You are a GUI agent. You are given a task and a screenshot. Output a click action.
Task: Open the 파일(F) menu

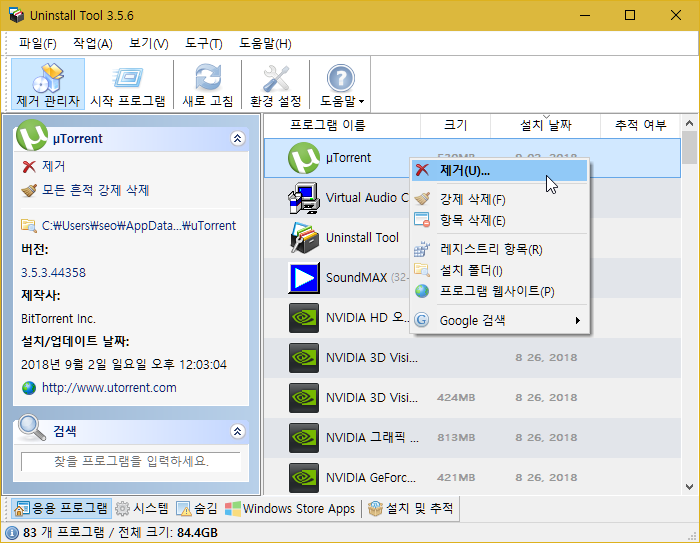(x=38, y=44)
